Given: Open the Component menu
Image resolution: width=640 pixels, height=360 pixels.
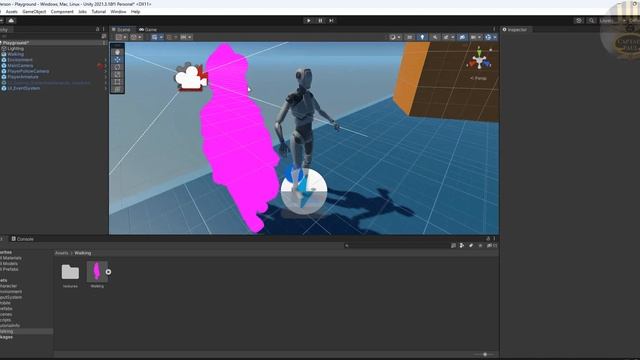Looking at the screenshot, I should pos(62,12).
